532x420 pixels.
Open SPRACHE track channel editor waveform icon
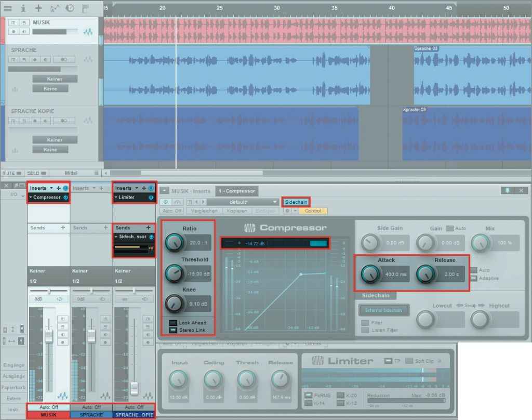[88, 59]
